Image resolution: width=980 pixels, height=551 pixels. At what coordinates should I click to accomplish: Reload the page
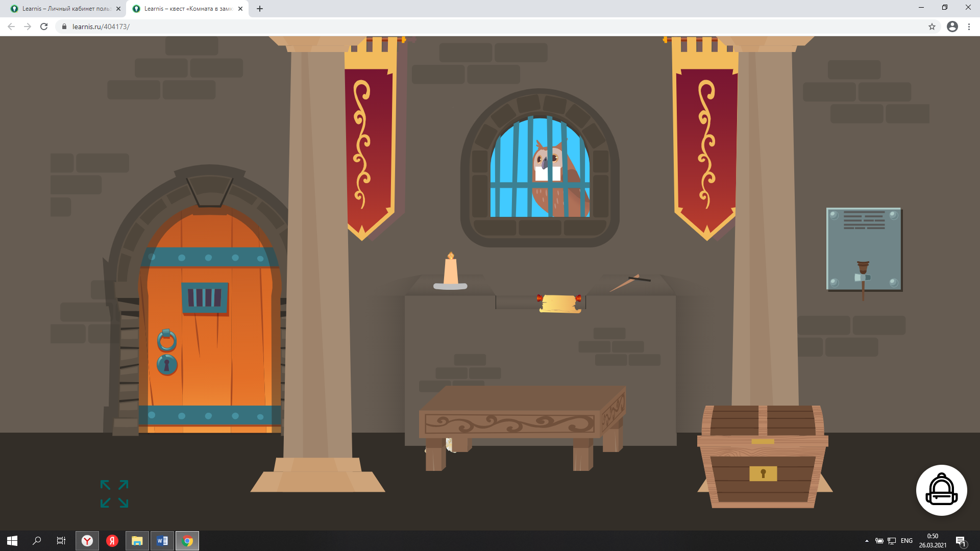click(44, 27)
